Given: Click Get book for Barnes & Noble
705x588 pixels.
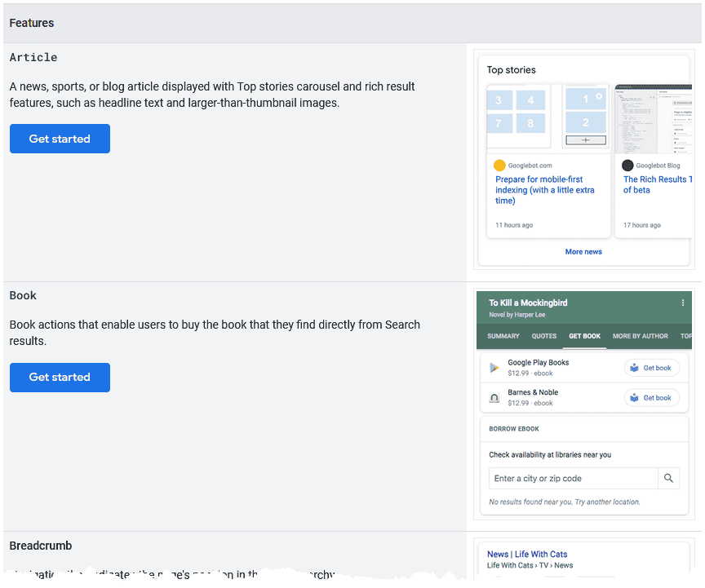Looking at the screenshot, I should click(x=651, y=398).
